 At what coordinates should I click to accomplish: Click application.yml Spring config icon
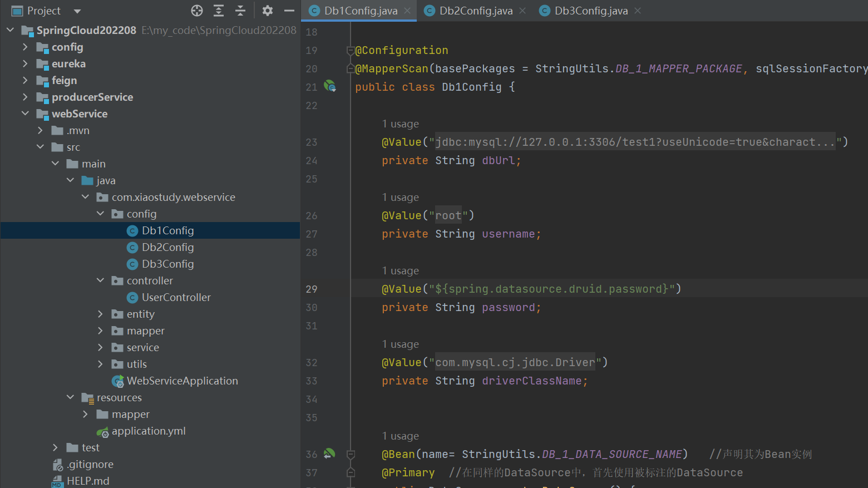pos(103,432)
